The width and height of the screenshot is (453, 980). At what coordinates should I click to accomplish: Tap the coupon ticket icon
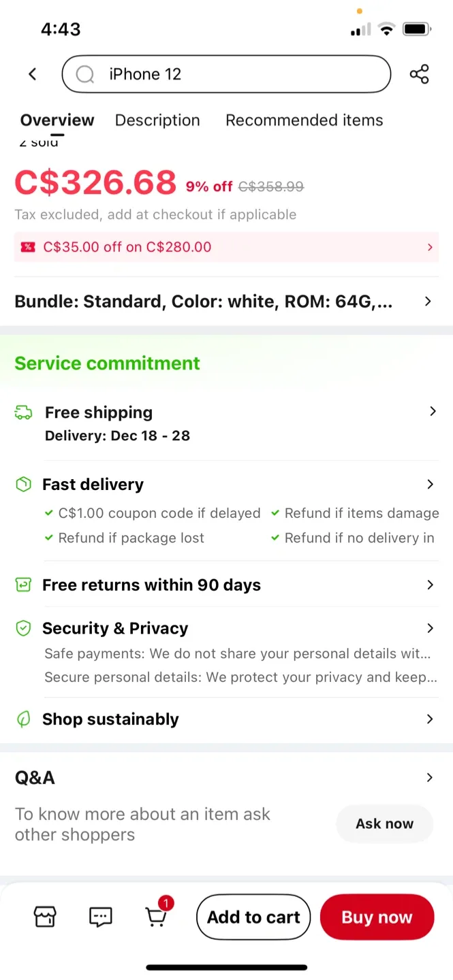pyautogui.click(x=27, y=247)
